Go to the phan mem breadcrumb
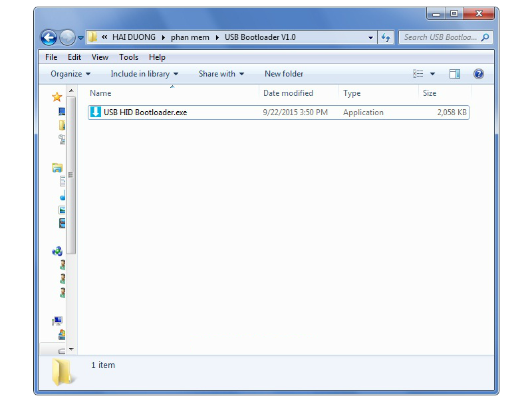Screen dimensions: 532x402 (190, 37)
